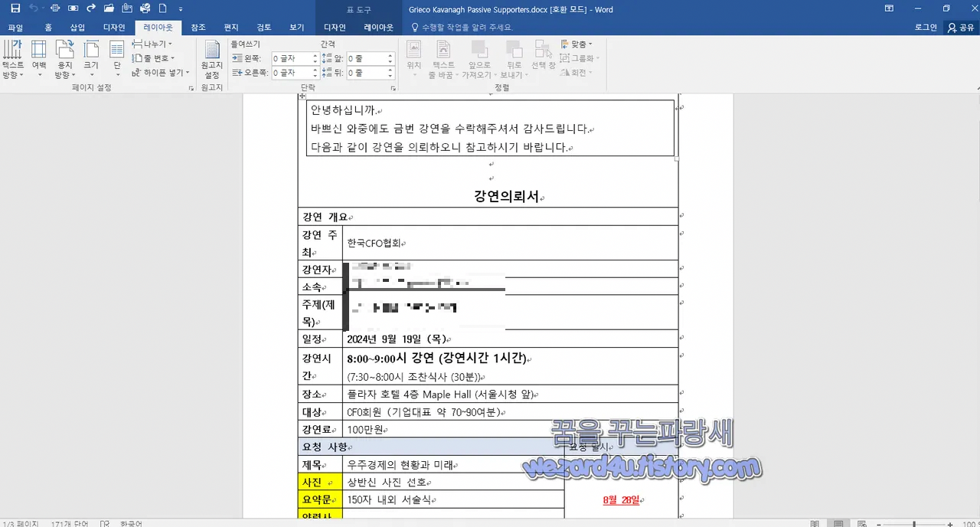This screenshot has height=527, width=980.
Task: Expand the 나누기 breaks dropdown
Action: (x=152, y=44)
